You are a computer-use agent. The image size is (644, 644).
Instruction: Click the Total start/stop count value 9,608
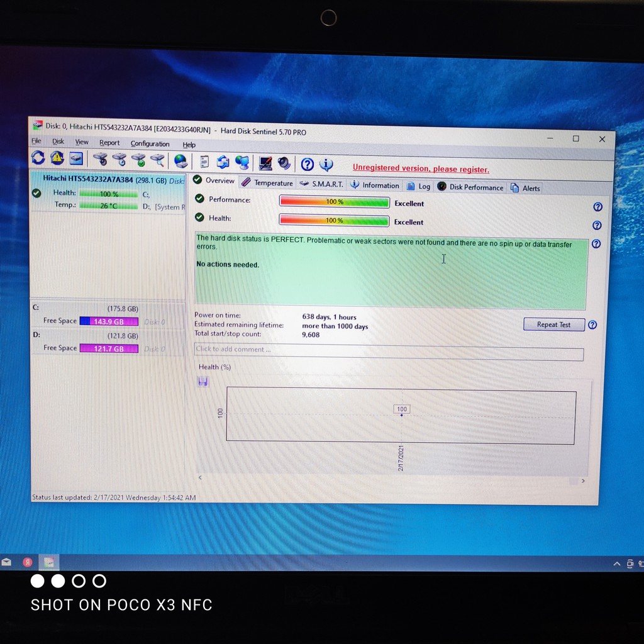[x=311, y=335]
